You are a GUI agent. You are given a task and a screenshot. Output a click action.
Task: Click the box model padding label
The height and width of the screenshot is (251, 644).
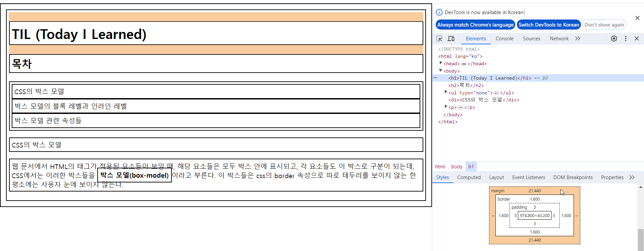pos(519,207)
